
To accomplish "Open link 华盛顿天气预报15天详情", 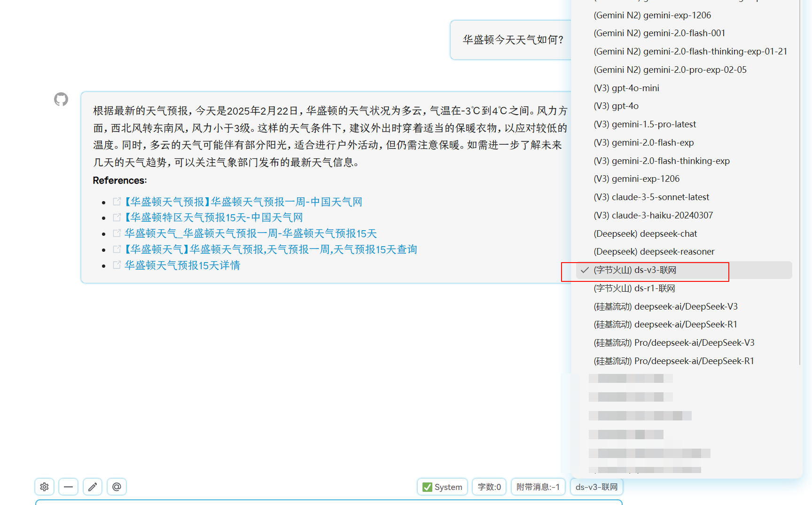I will pyautogui.click(x=182, y=265).
